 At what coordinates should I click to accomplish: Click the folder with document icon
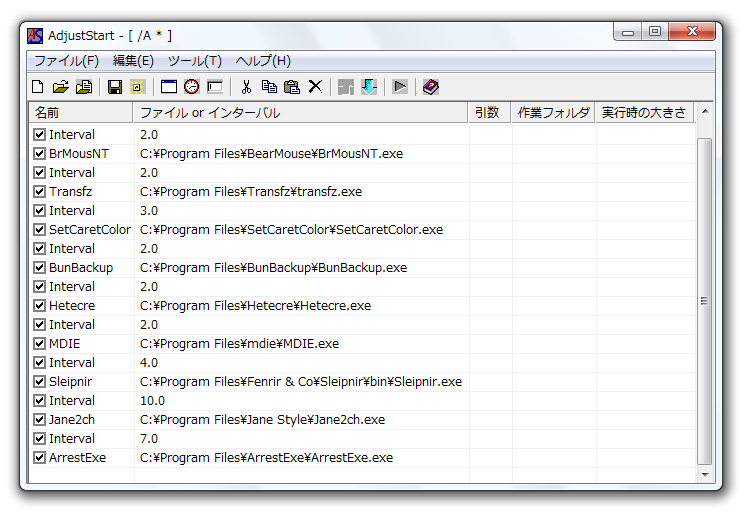click(84, 87)
